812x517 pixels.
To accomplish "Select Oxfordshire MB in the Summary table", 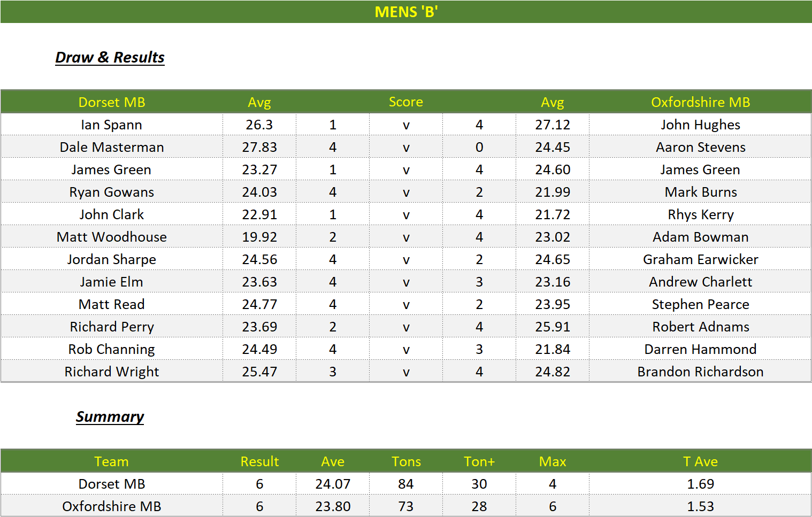I will pyautogui.click(x=112, y=506).
